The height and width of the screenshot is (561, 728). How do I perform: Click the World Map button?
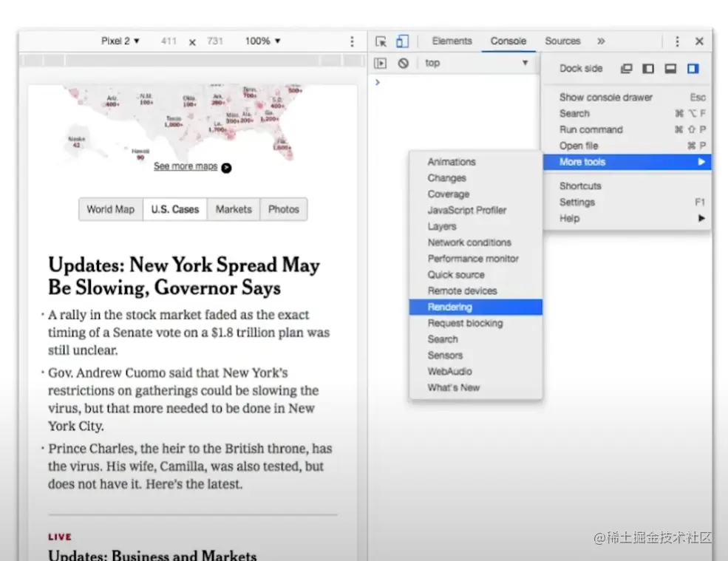111,209
